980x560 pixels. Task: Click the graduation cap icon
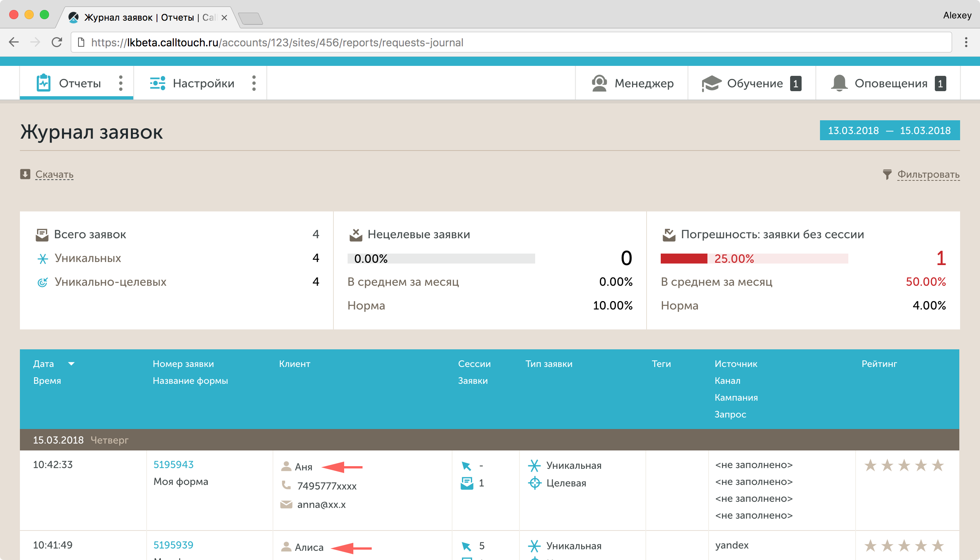click(711, 84)
